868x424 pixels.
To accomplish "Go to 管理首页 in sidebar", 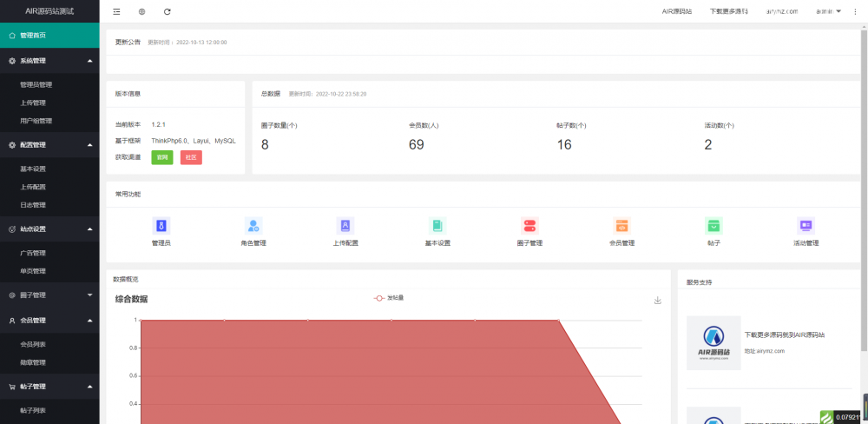I will pyautogui.click(x=49, y=36).
